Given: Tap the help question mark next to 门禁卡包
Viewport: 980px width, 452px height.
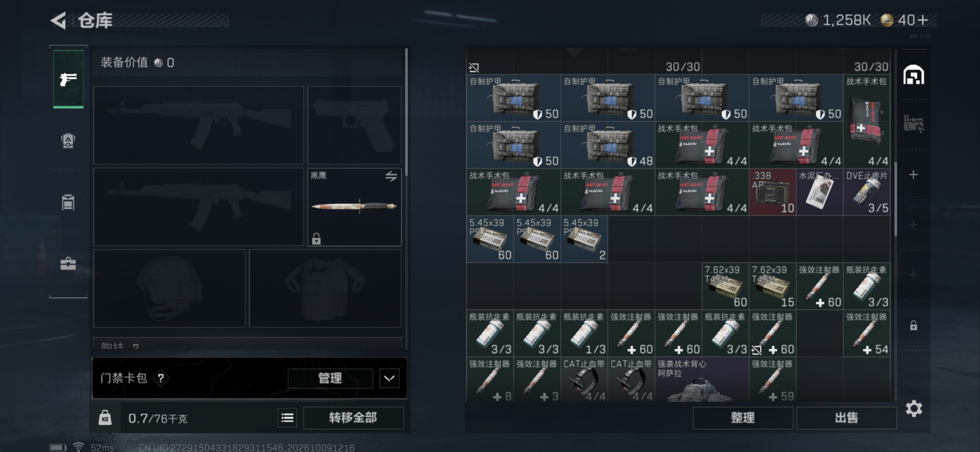Looking at the screenshot, I should [161, 378].
